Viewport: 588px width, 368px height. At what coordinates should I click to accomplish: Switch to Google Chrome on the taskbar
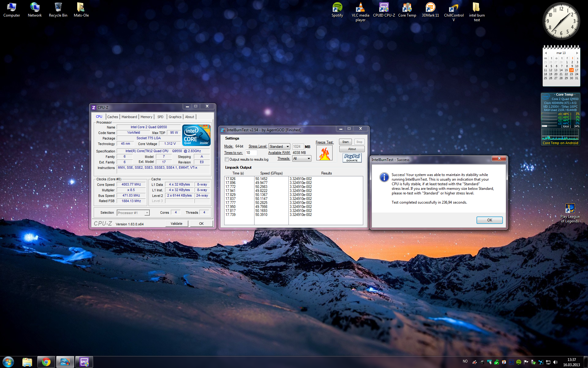click(46, 362)
